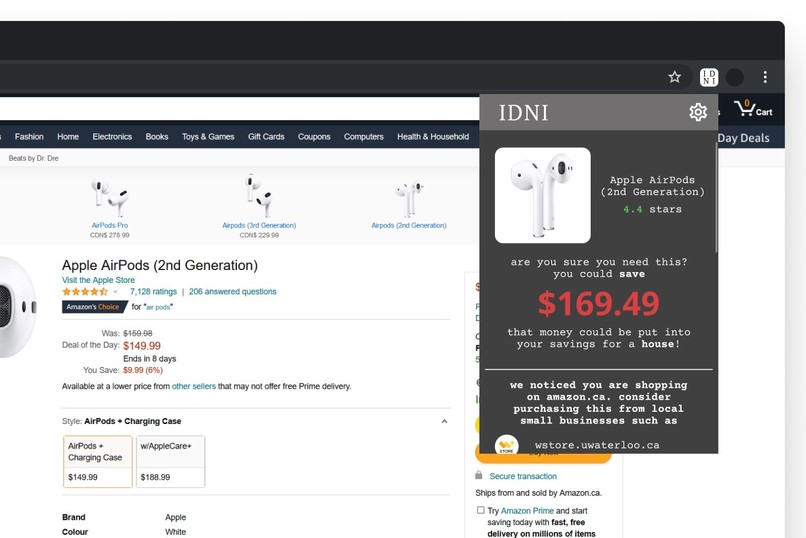Image resolution: width=806 pixels, height=538 pixels.
Task: Open the 7,128 ratings link
Action: [153, 292]
